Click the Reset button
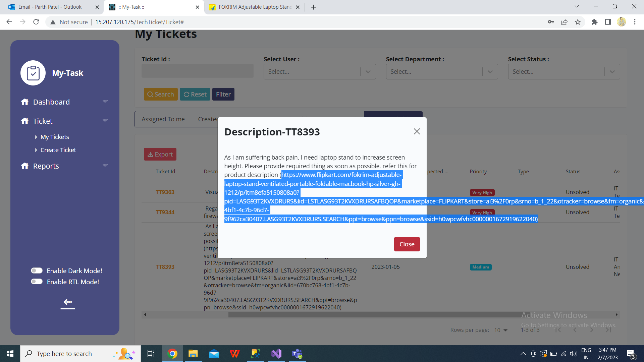The width and height of the screenshot is (644, 362). click(195, 94)
